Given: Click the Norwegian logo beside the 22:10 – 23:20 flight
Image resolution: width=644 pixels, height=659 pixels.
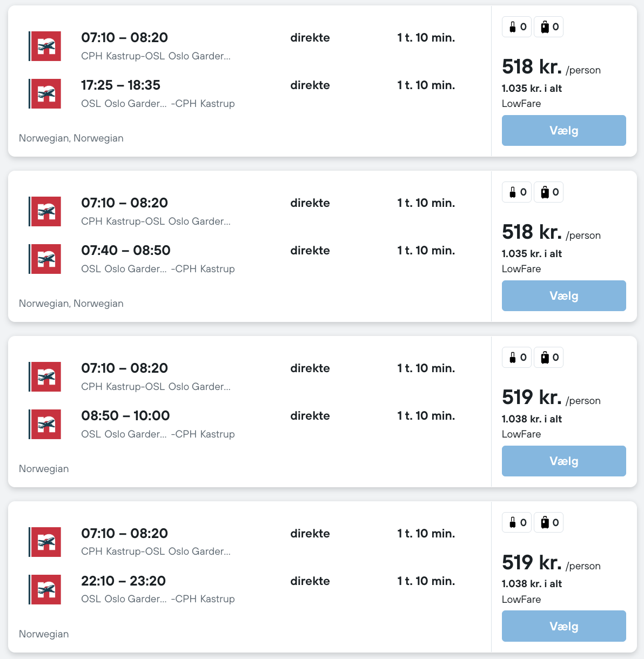Looking at the screenshot, I should tap(45, 589).
